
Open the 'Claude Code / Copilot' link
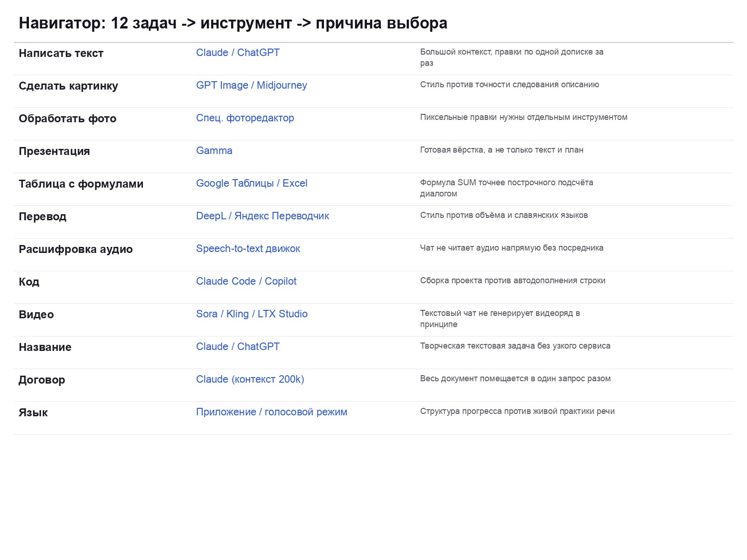[246, 281]
